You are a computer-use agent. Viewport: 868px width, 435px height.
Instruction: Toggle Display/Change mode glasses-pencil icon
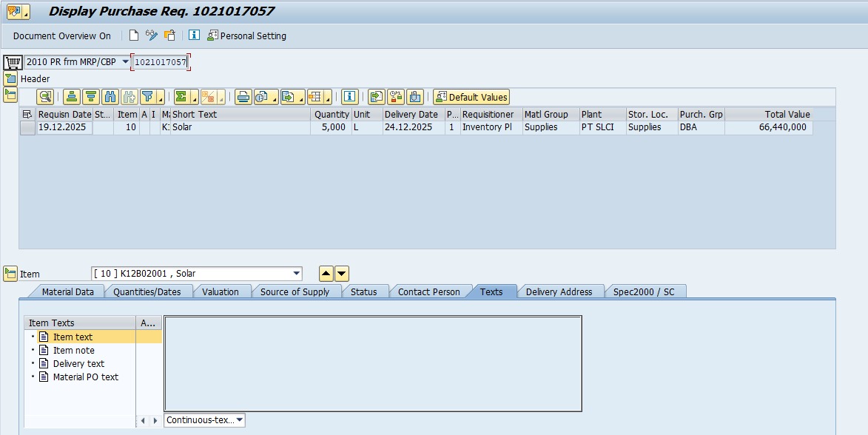[152, 36]
